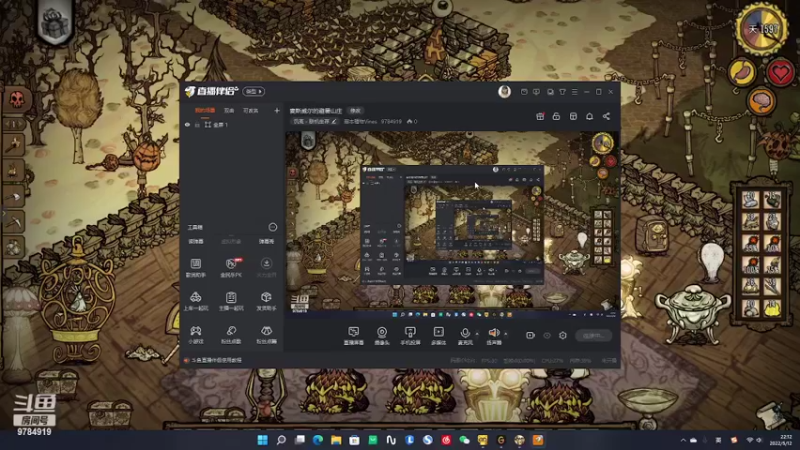Open the feedback chat icon in title bar
This screenshot has width=800, height=450.
coord(536,92)
